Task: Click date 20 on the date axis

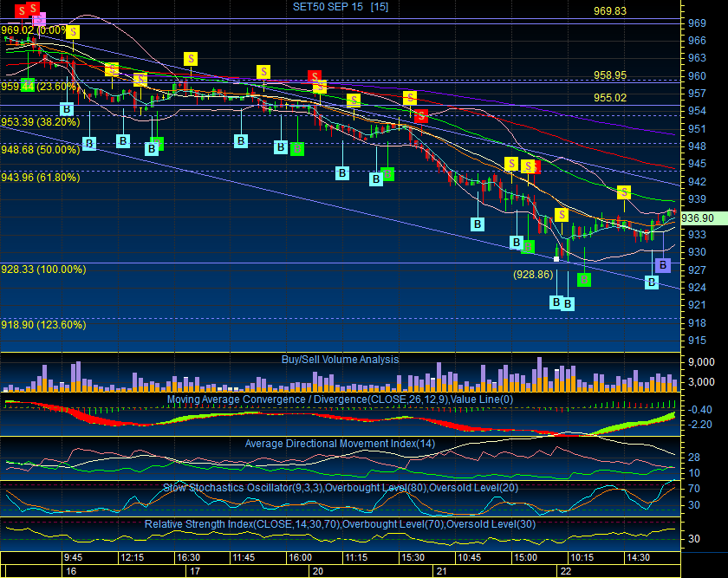Action: (318, 571)
